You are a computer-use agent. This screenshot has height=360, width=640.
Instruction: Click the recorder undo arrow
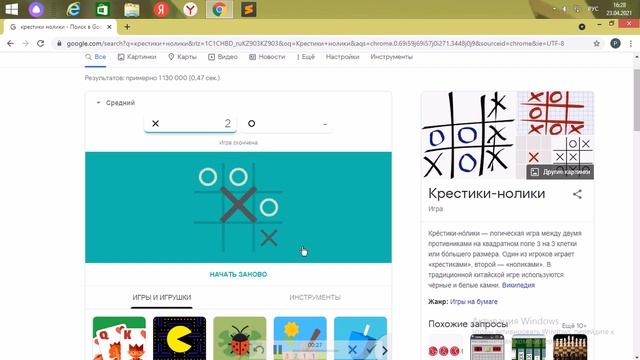tap(259, 350)
